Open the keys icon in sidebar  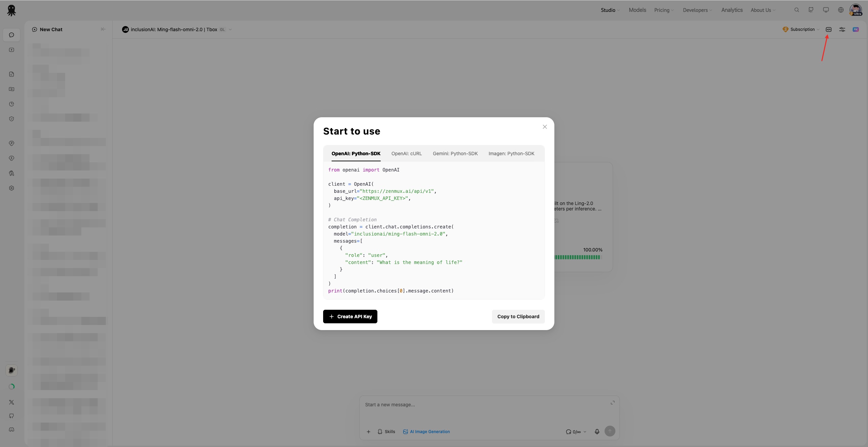tap(12, 173)
